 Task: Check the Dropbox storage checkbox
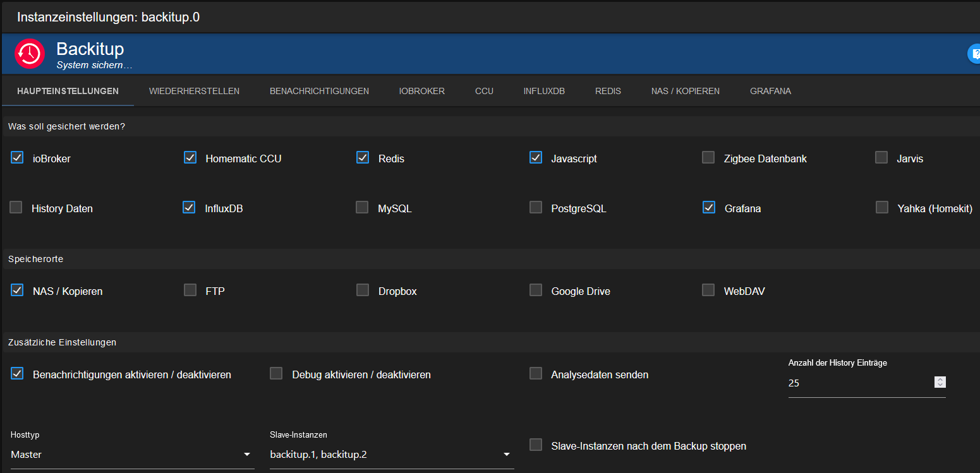click(363, 290)
